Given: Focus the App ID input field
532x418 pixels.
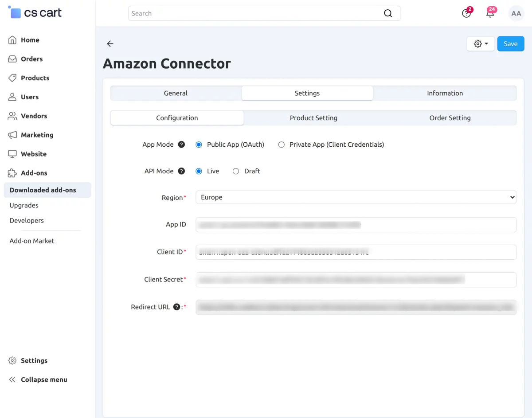Looking at the screenshot, I should (356, 225).
